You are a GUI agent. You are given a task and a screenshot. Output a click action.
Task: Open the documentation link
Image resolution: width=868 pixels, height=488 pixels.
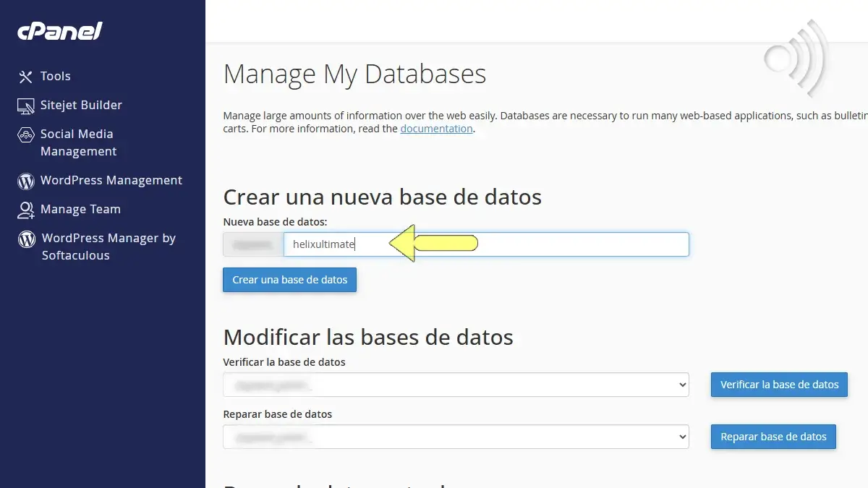pos(436,128)
